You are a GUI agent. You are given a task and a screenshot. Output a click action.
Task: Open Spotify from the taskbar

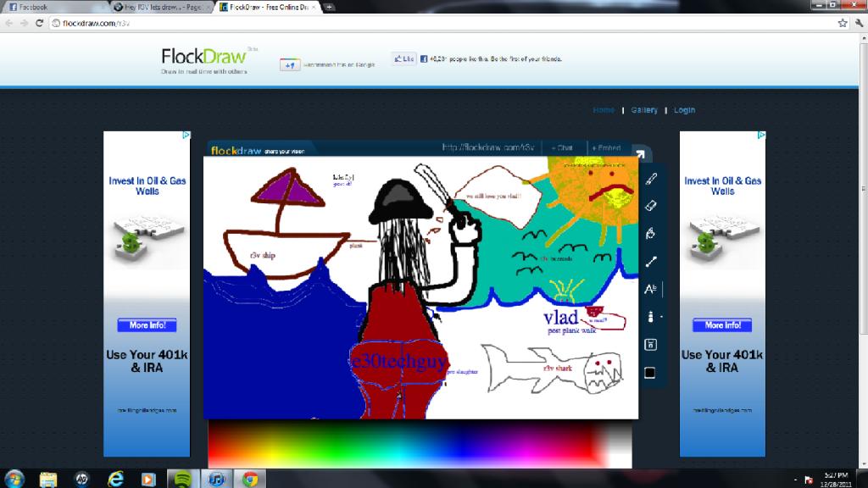[181, 479]
